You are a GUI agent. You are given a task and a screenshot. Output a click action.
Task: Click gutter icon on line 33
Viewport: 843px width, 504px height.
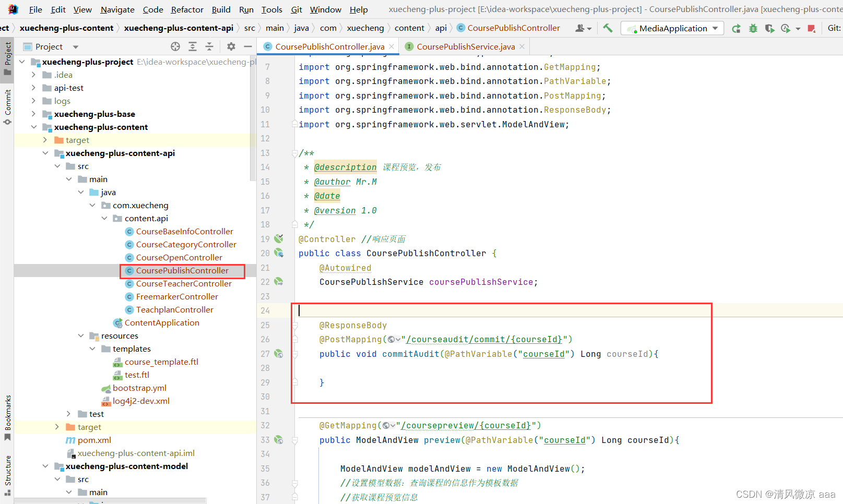click(x=279, y=440)
